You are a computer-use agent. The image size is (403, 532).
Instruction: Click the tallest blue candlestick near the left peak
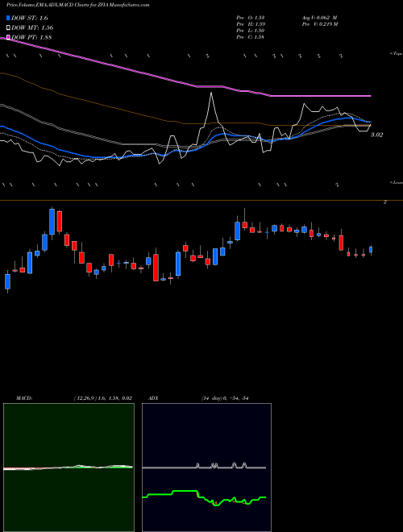click(x=52, y=222)
